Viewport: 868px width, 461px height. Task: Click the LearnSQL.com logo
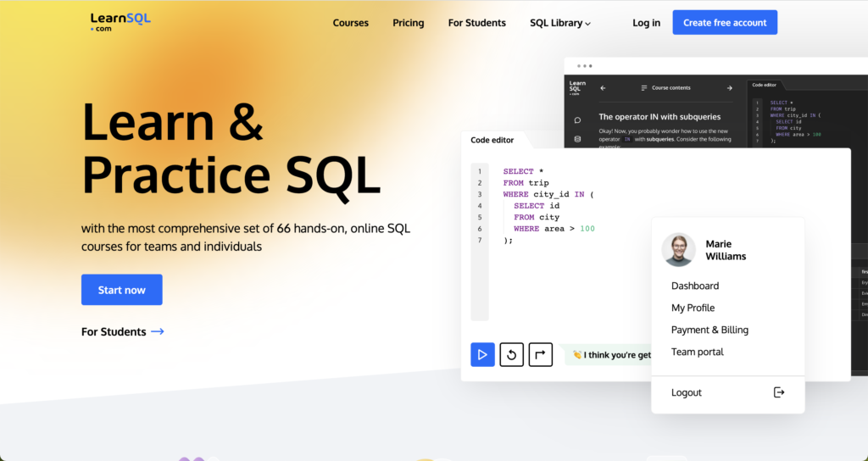120,22
